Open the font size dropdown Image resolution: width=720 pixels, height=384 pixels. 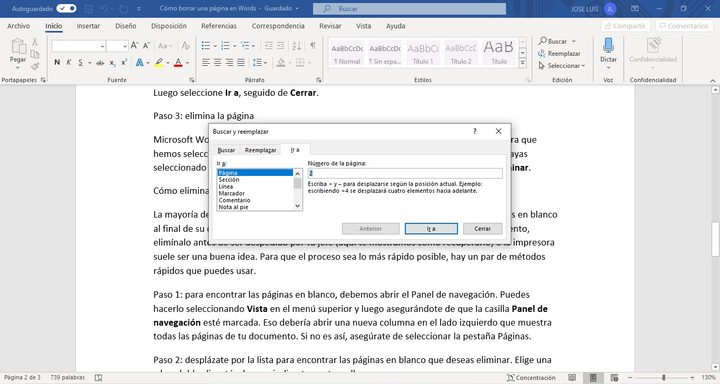point(124,46)
